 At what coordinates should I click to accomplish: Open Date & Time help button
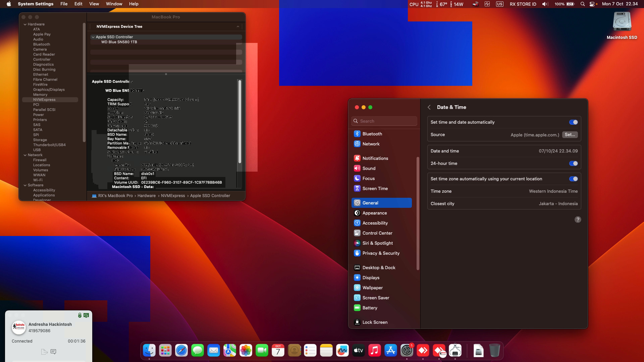(578, 220)
